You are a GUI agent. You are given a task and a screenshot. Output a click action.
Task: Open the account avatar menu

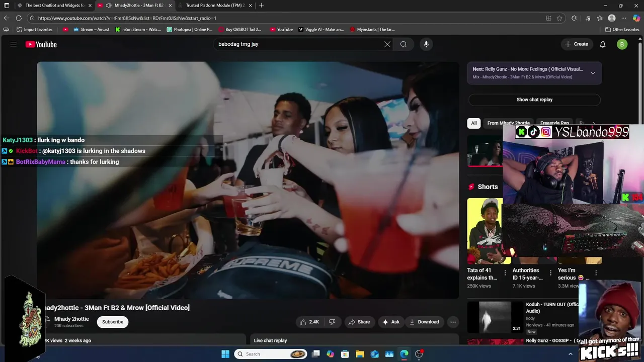(x=622, y=44)
